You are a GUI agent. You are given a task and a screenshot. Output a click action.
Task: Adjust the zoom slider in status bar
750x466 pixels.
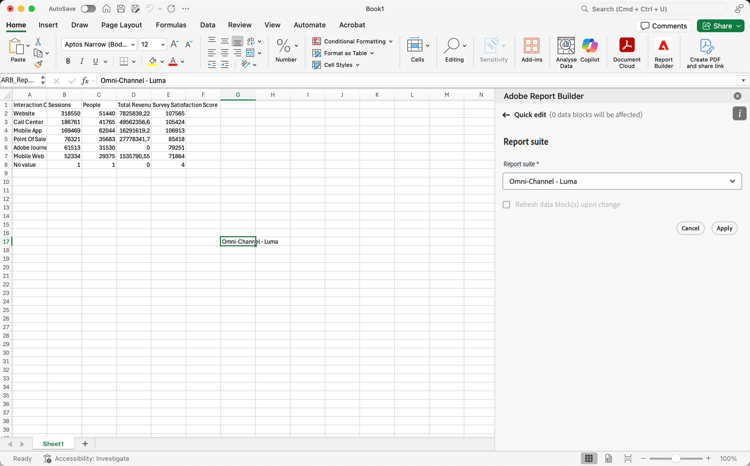click(675, 458)
